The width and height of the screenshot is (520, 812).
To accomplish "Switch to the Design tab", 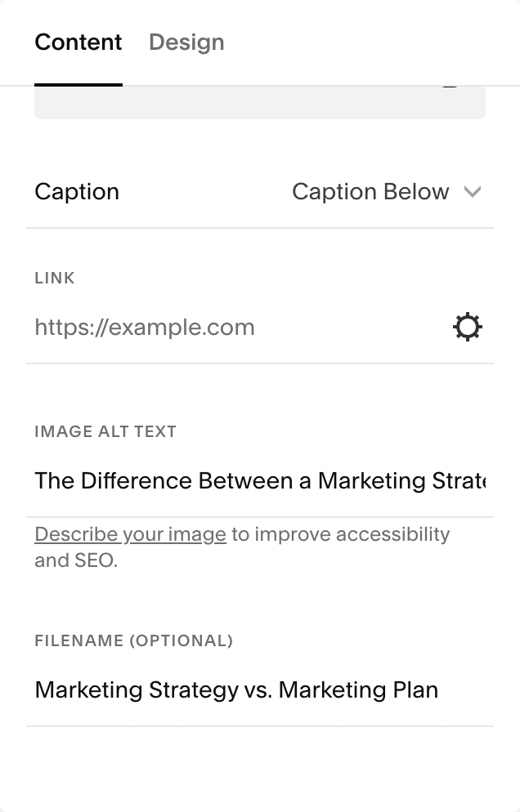I will 186,42.
